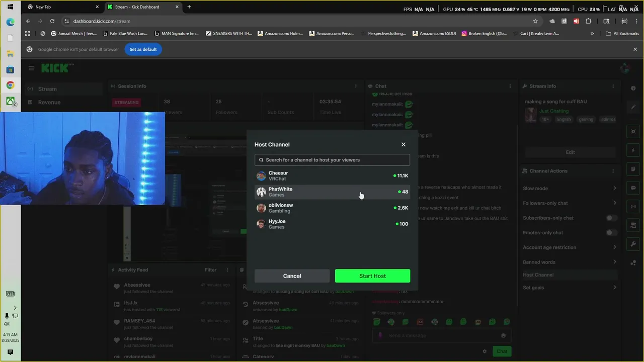The width and height of the screenshot is (644, 362).
Task: Click the Chat send button
Action: click(x=502, y=351)
